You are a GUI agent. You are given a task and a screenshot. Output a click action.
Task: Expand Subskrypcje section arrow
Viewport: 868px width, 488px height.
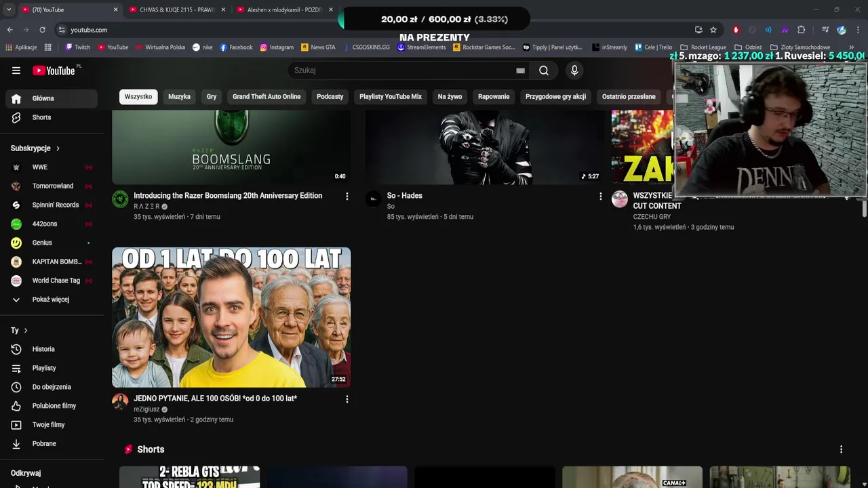pyautogui.click(x=58, y=148)
